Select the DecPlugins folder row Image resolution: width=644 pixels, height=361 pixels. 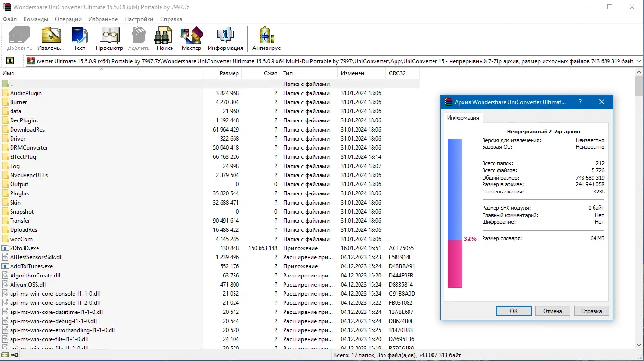tap(210, 120)
